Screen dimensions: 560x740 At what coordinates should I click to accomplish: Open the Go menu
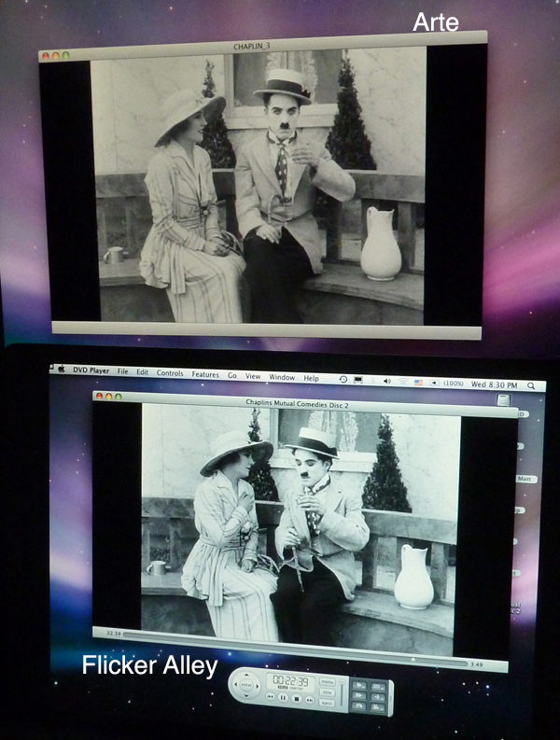coord(231,375)
